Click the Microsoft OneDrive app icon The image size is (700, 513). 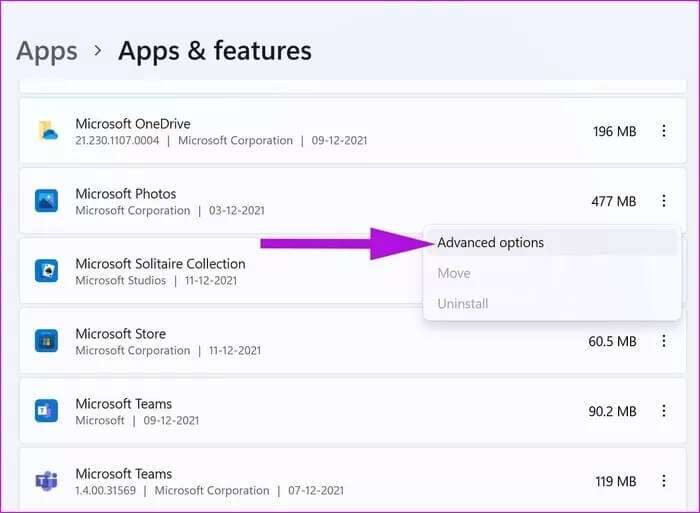(x=47, y=131)
